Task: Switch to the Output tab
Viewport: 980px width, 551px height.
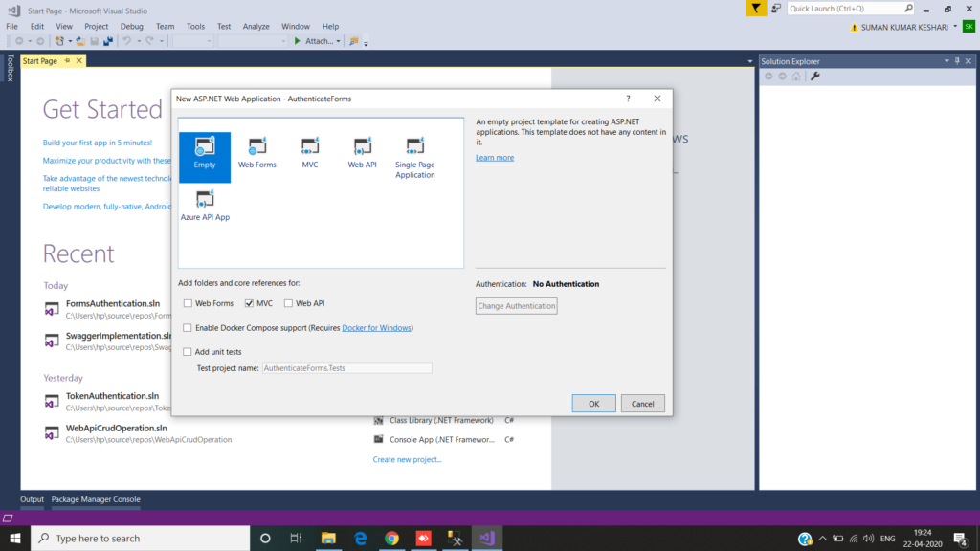Action: (32, 499)
